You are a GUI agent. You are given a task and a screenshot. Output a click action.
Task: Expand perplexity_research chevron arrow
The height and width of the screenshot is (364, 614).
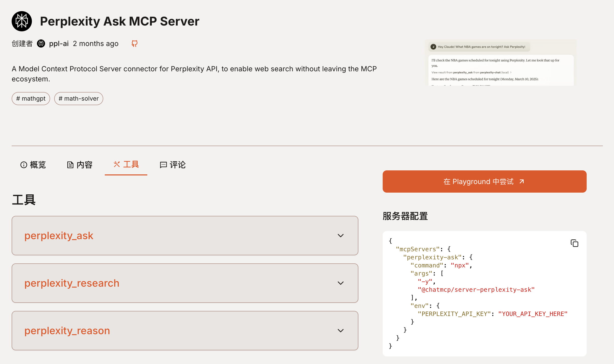pyautogui.click(x=341, y=283)
